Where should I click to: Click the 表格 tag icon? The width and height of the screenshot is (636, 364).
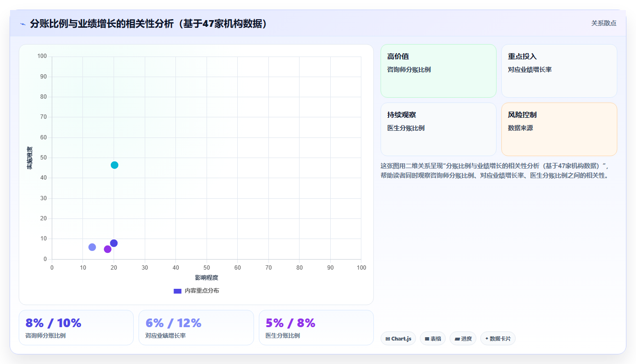tap(427, 339)
